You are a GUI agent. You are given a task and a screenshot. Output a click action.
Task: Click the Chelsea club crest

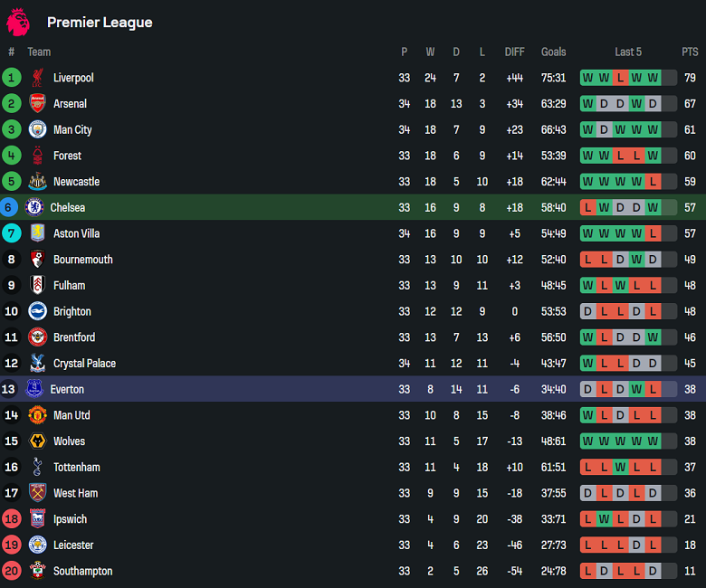(34, 207)
